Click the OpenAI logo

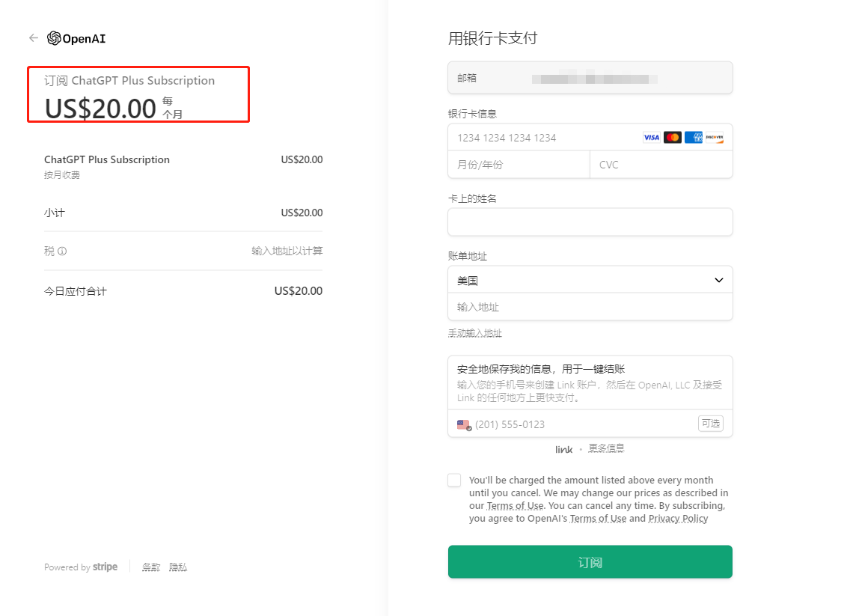coord(76,38)
